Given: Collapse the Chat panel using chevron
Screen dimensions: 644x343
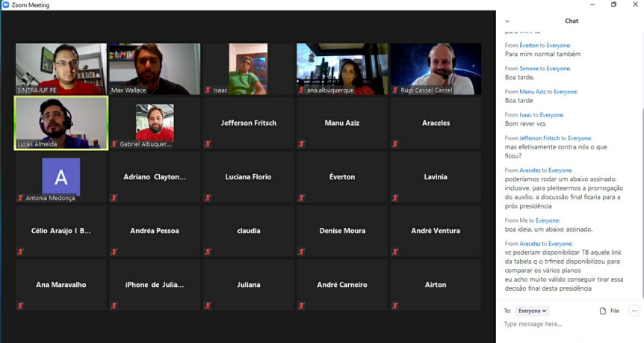Looking at the screenshot, I should click(507, 21).
